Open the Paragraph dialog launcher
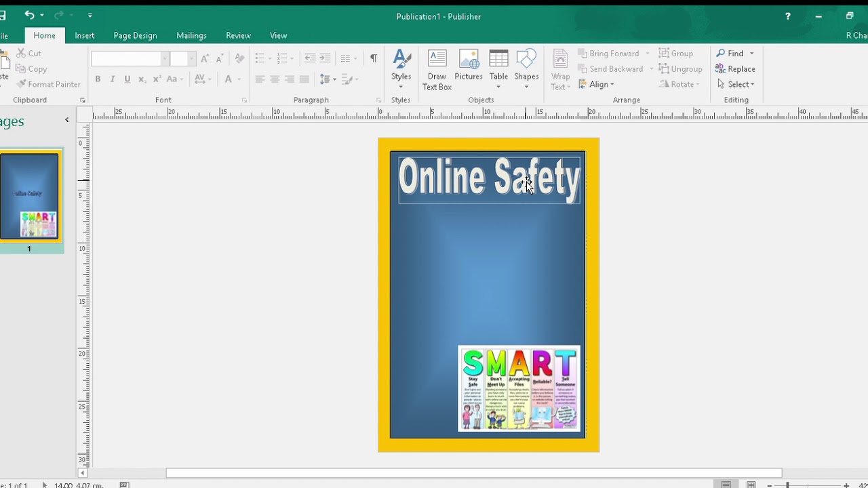The image size is (868, 488). pyautogui.click(x=379, y=100)
